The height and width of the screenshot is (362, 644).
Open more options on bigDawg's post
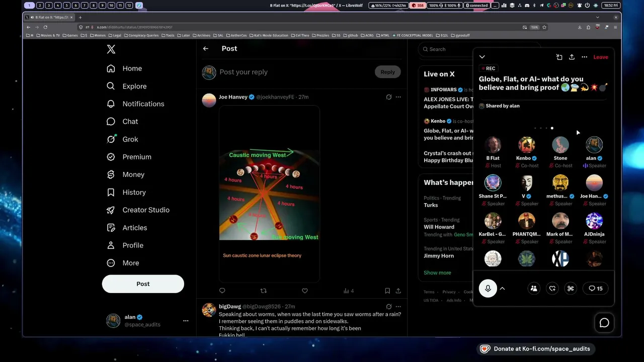398,307
